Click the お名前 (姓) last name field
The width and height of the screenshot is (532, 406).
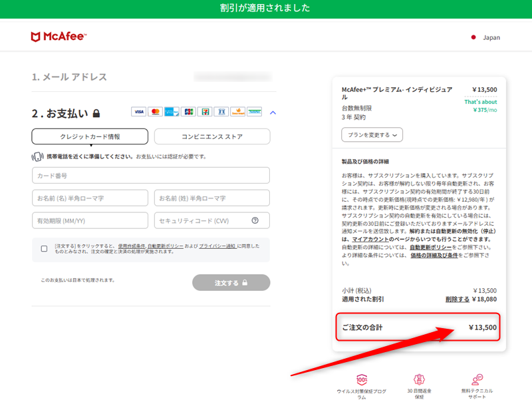[212, 198]
